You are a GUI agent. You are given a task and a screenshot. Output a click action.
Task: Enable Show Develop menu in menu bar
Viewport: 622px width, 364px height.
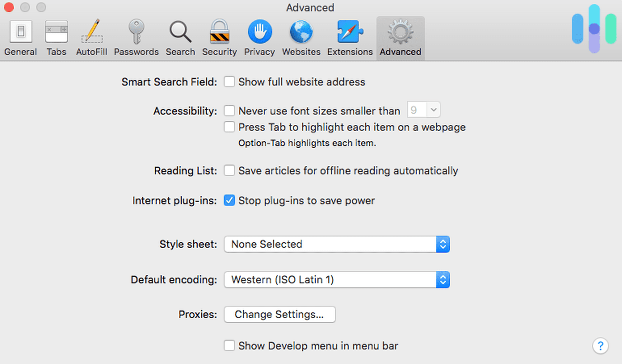(x=229, y=345)
